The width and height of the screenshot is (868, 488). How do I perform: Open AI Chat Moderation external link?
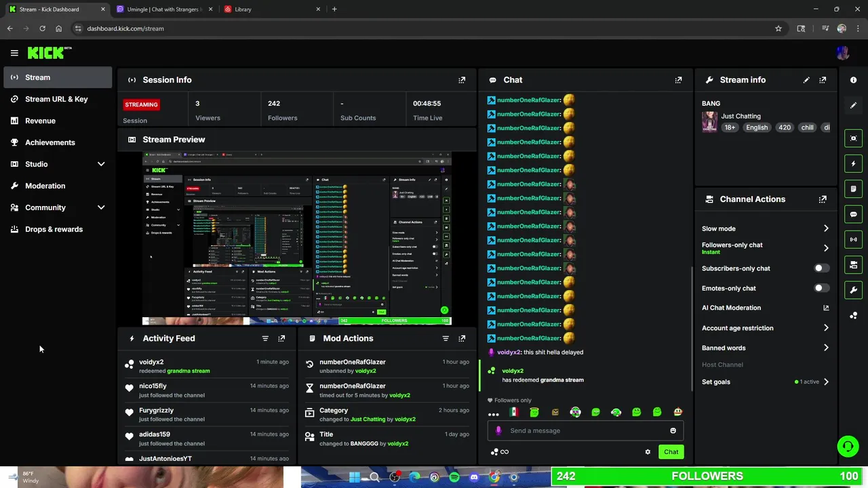coord(826,308)
